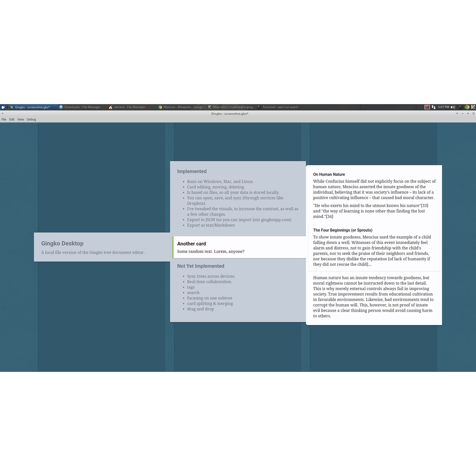The image size is (476, 476).
Task: Toggle the window always-on-top pin
Action: [x=457, y=113]
